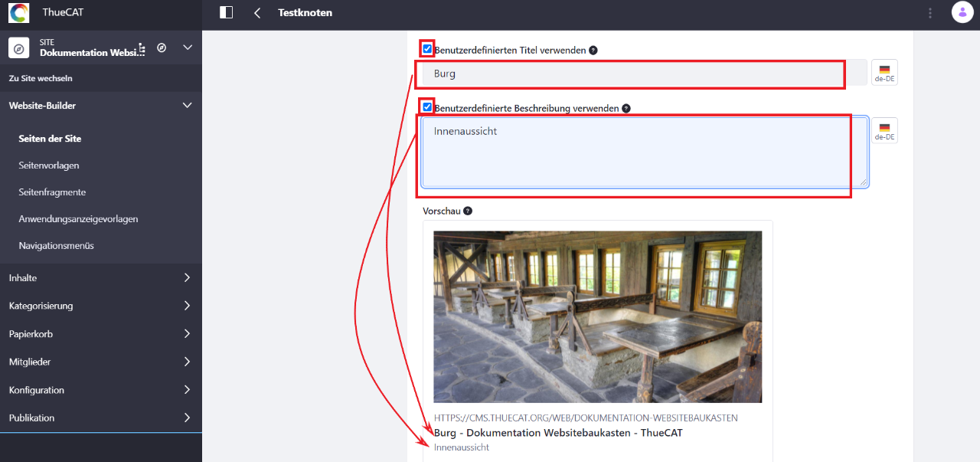Click the Burg title input field

645,74
